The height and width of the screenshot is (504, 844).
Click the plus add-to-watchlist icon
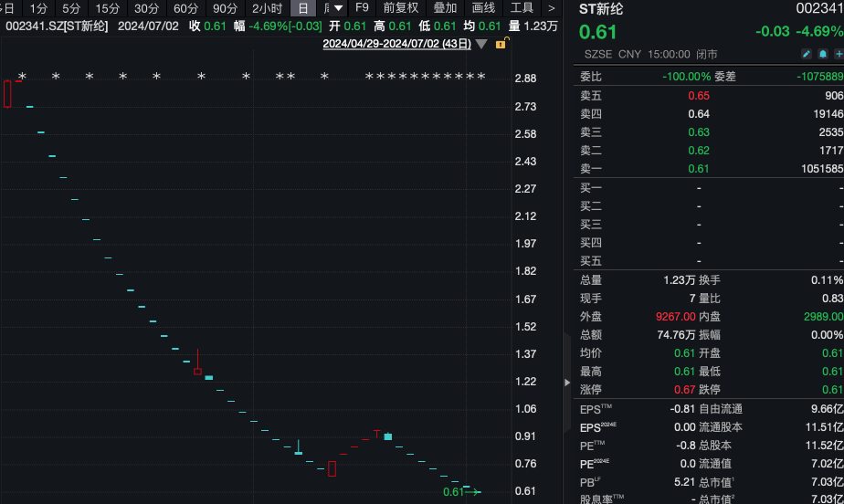click(x=838, y=54)
